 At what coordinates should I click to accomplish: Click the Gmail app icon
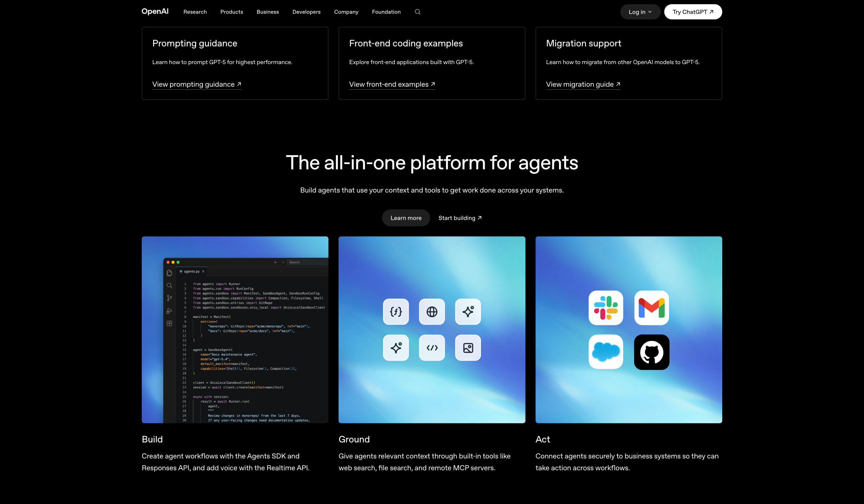click(x=651, y=308)
